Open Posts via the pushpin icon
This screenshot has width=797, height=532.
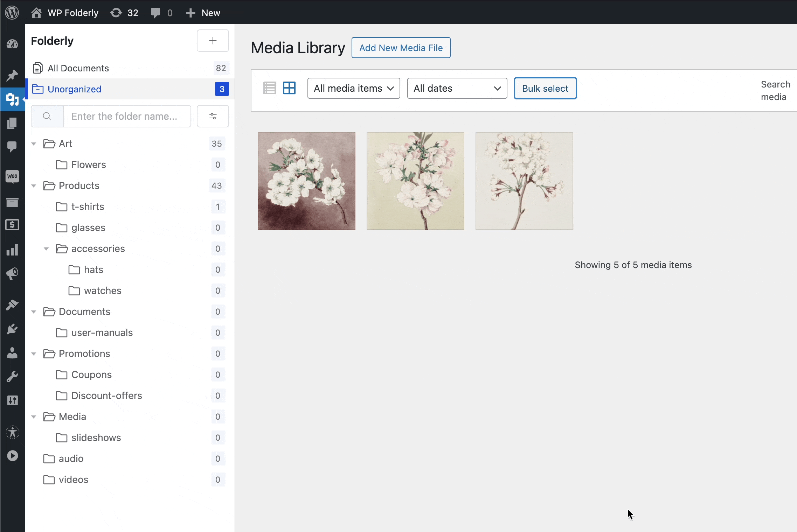tap(12, 75)
